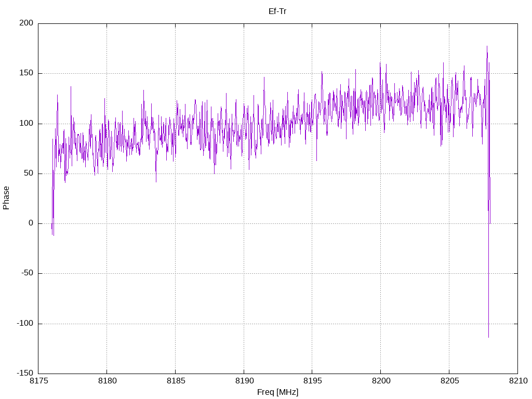Click the -100 y-axis tick label

(25, 323)
